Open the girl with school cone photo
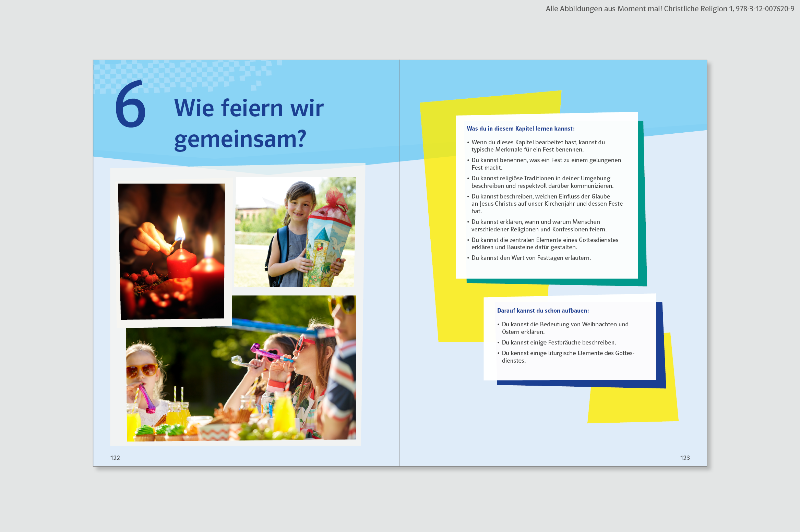This screenshot has width=800, height=532. pos(295,232)
